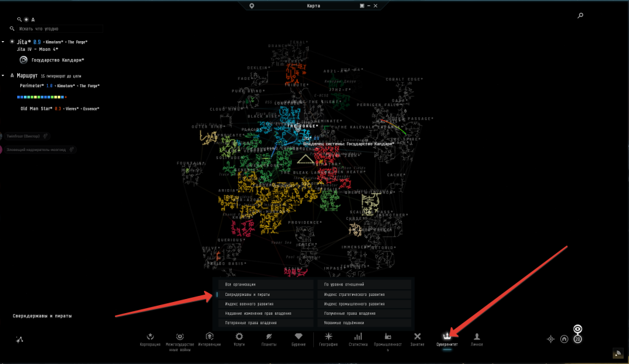Open the Бурение diamond icon

[299, 336]
